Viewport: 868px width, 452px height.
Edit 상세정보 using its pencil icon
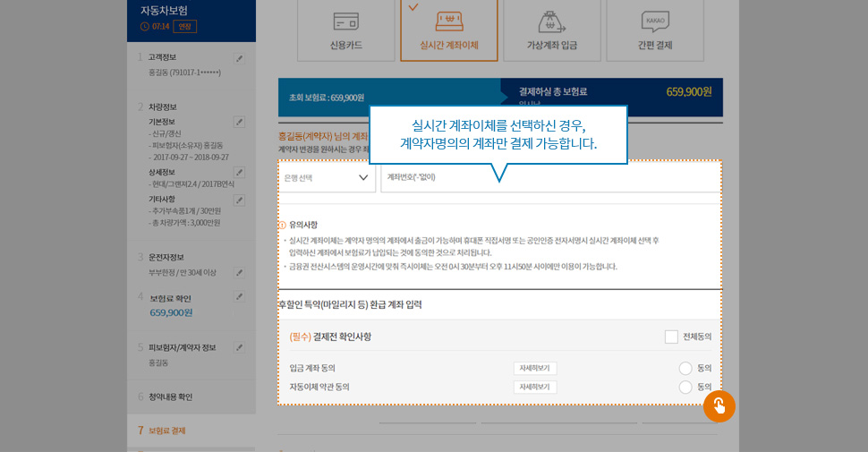239,172
